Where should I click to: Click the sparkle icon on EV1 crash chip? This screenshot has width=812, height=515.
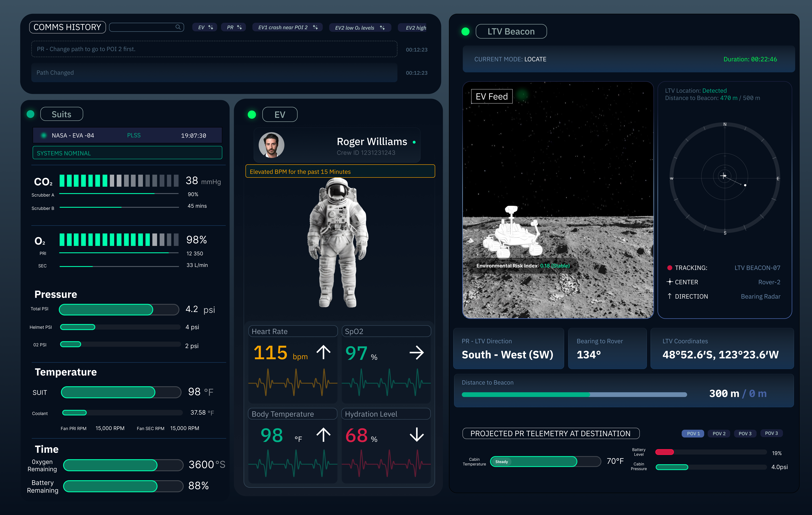(x=315, y=27)
